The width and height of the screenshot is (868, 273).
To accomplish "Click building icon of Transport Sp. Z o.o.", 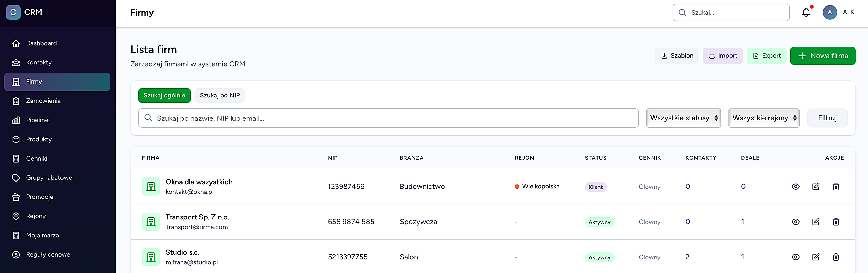I will click(151, 222).
